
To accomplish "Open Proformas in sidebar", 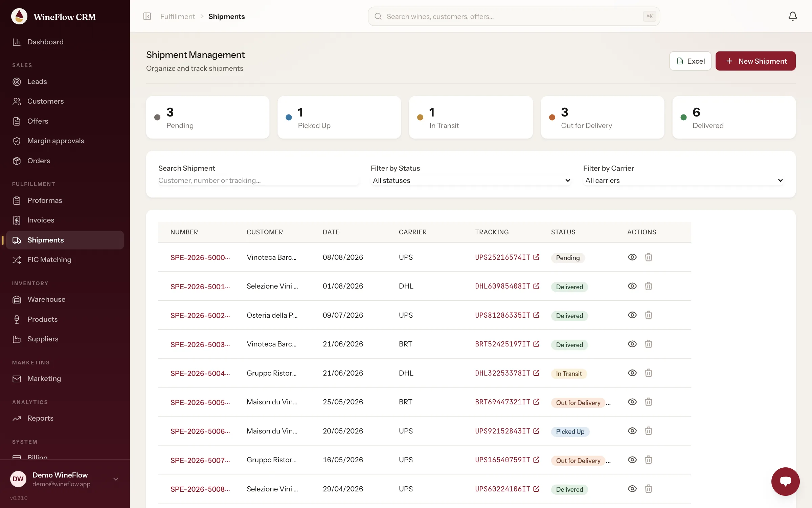I will point(65,200).
